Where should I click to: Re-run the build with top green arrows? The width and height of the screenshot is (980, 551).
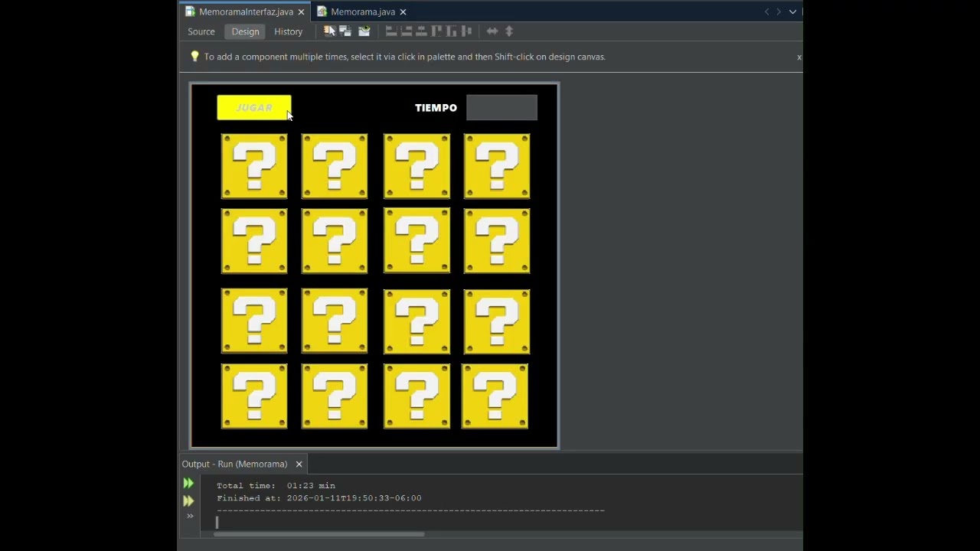(188, 483)
